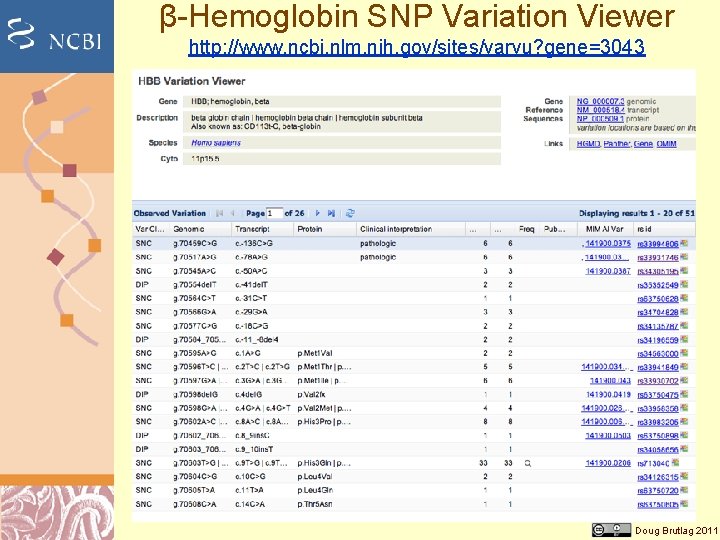Open the rs33941849 link
Screen dimensions: 720x540
click(x=658, y=367)
